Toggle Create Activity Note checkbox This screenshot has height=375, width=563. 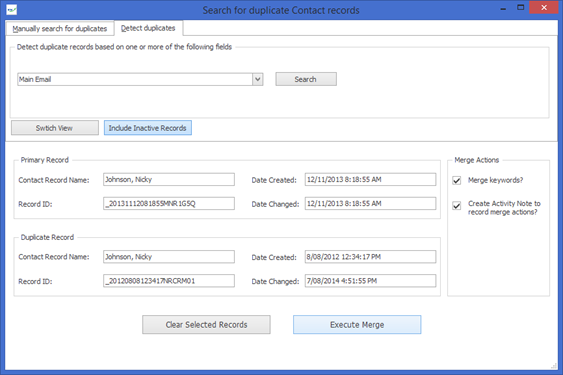[x=457, y=206]
